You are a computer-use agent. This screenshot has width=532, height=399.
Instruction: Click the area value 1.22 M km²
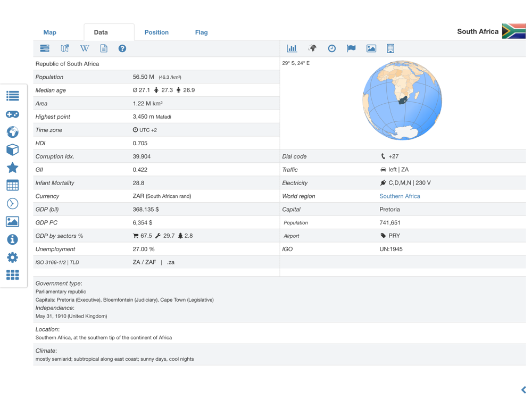tap(147, 104)
